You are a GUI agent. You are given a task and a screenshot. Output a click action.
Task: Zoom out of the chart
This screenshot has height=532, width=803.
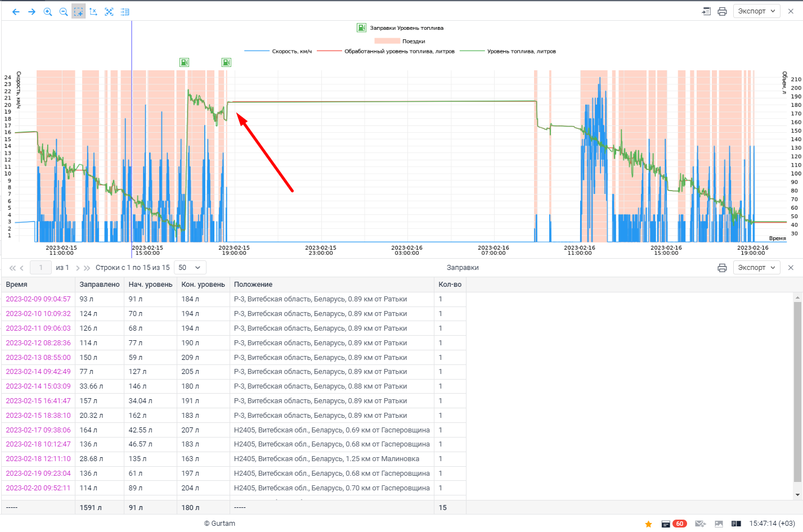point(64,12)
